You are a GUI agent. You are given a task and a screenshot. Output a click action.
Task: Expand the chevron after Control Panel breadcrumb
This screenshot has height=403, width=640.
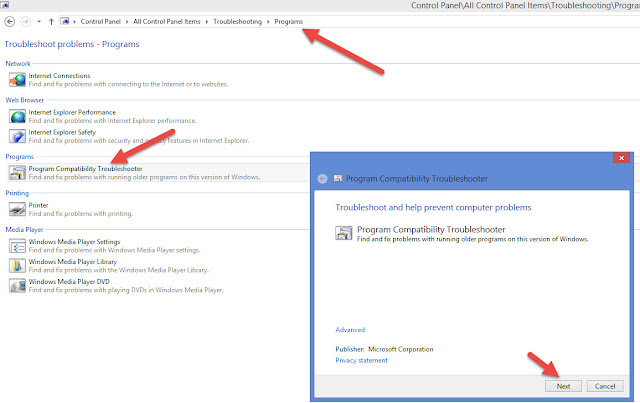[127, 22]
